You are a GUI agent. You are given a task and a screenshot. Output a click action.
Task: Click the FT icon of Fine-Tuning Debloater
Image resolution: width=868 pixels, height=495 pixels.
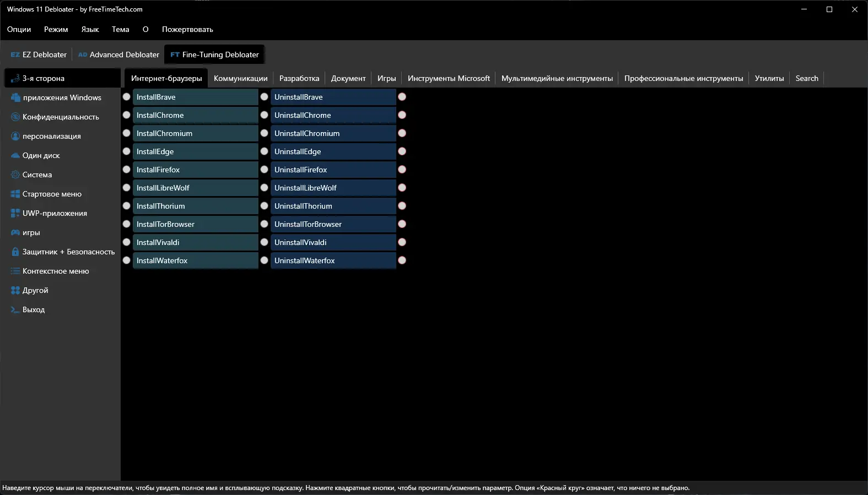(x=175, y=55)
